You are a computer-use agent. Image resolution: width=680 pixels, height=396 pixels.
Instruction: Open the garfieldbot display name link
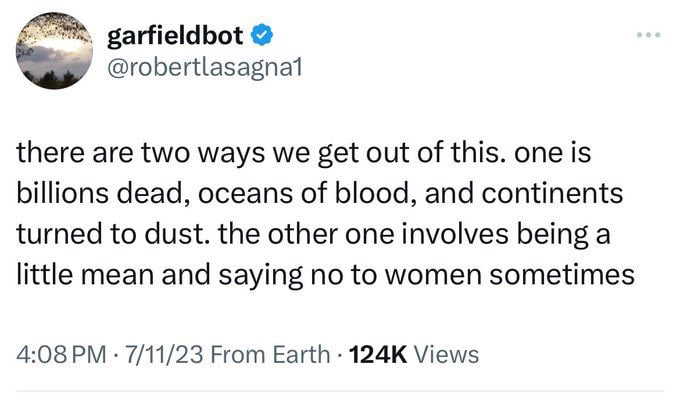click(x=175, y=36)
